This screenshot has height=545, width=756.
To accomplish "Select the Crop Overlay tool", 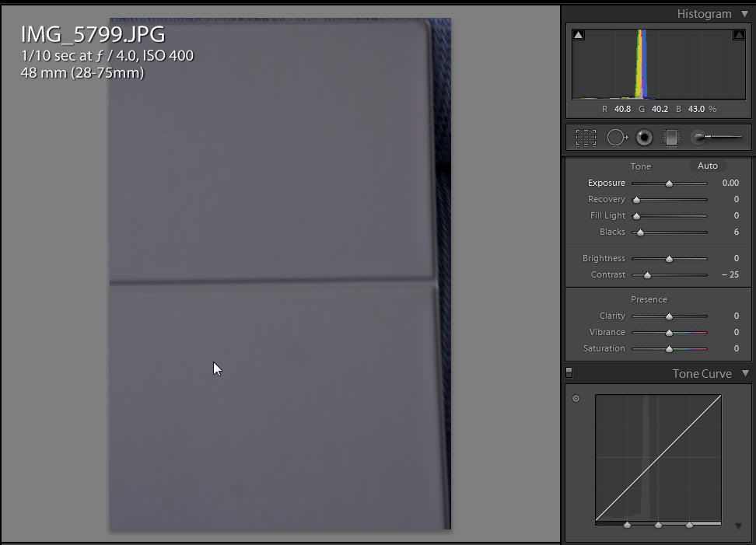I will [x=586, y=138].
